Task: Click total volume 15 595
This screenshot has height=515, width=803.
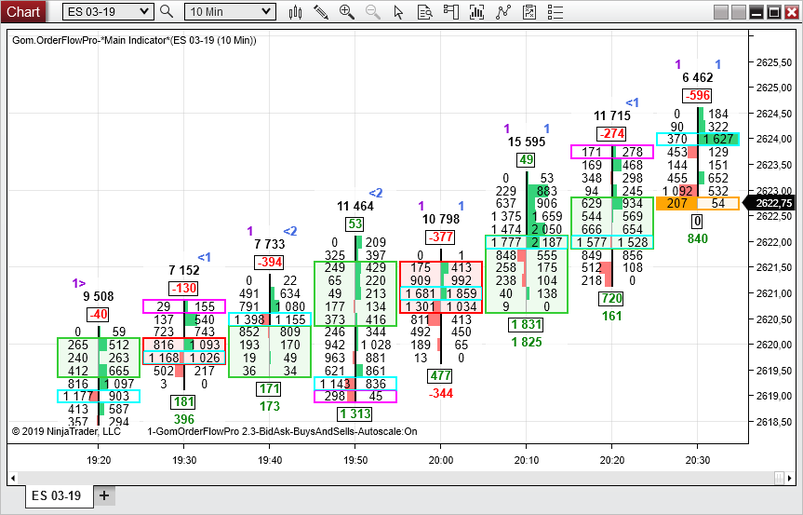Action: coord(526,142)
